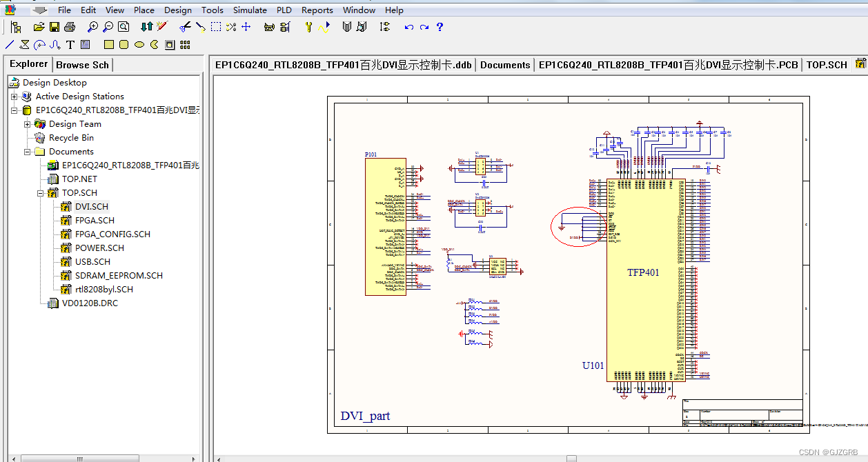Select the Place Ellipse tool
Viewport: 868px width, 462px height.
(139, 44)
